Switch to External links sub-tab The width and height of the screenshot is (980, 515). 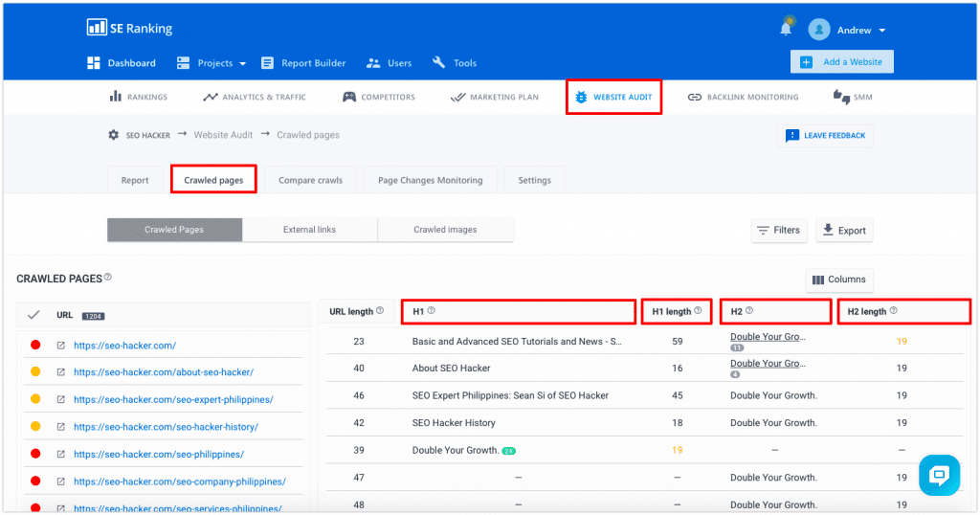(x=309, y=230)
